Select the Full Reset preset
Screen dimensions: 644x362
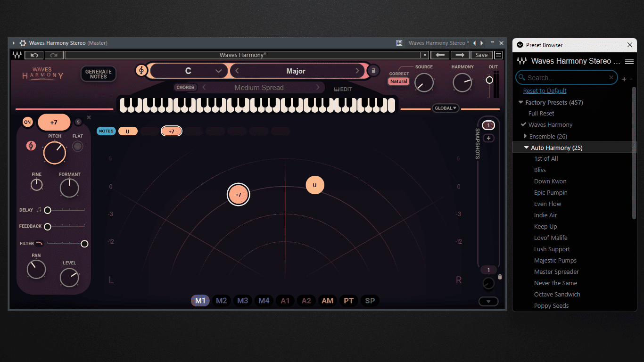541,114
